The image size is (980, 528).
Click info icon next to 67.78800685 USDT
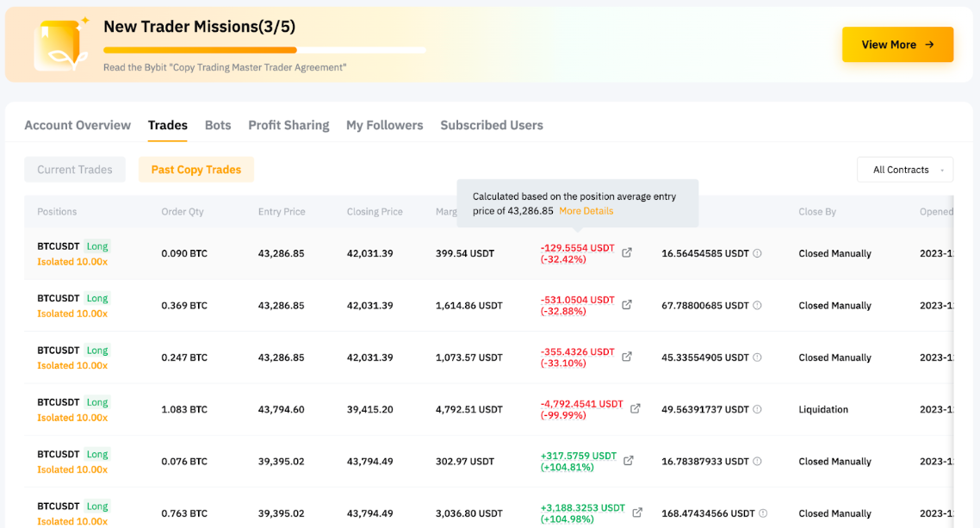tap(758, 306)
